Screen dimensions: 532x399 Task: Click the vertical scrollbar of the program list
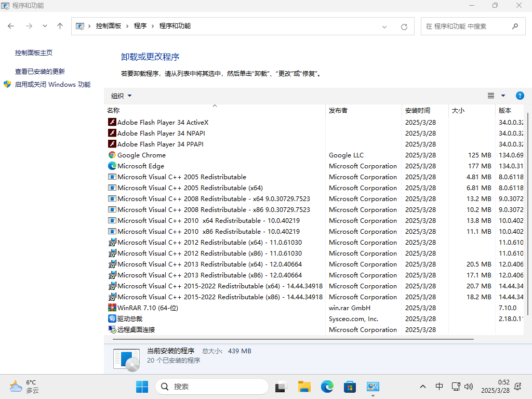pyautogui.click(x=528, y=214)
